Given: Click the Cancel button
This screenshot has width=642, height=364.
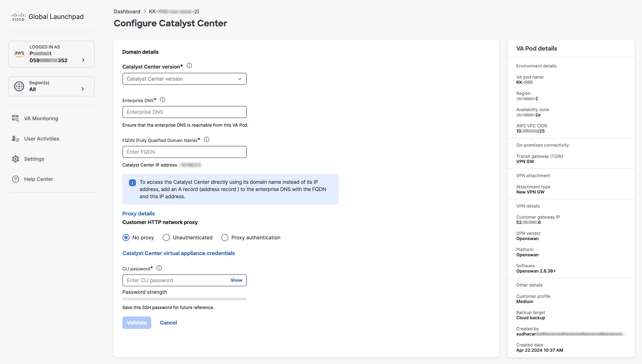Looking at the screenshot, I should (168, 323).
